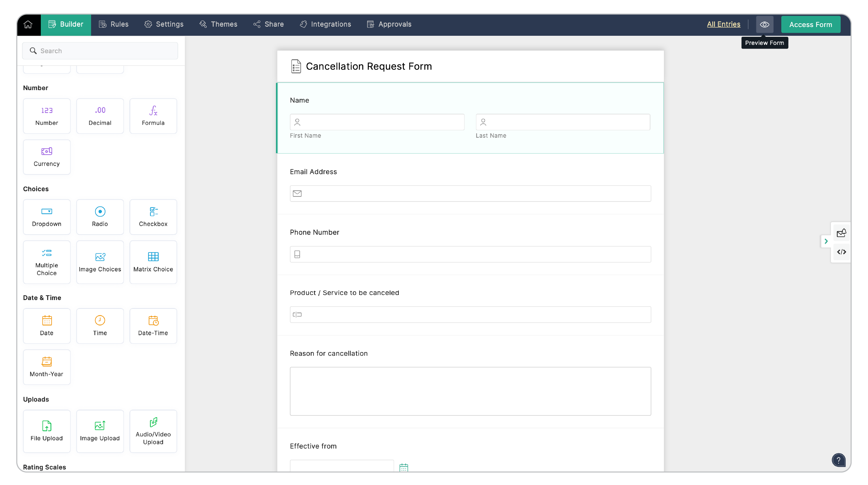
Task: Click the Preview Form eye icon
Action: point(764,24)
